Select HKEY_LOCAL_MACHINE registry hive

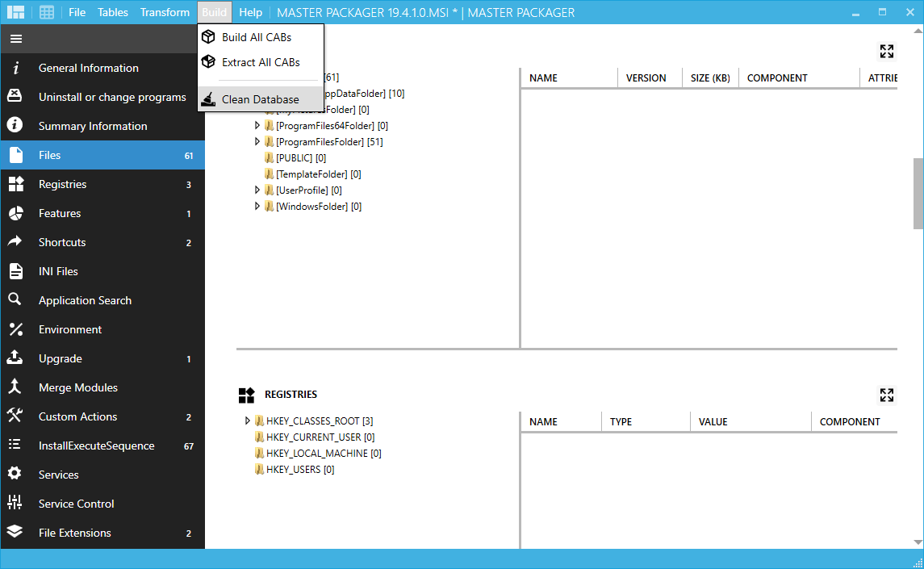318,453
